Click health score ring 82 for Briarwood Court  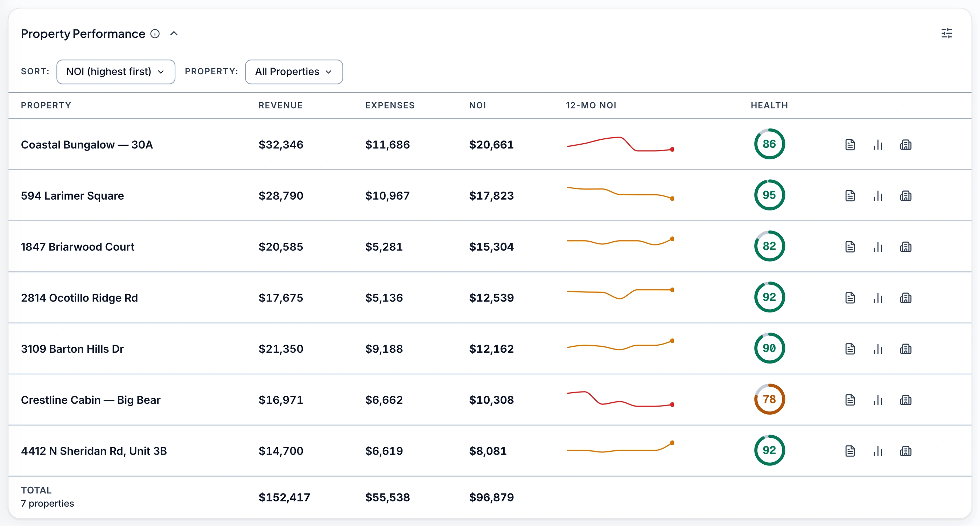pyautogui.click(x=769, y=246)
